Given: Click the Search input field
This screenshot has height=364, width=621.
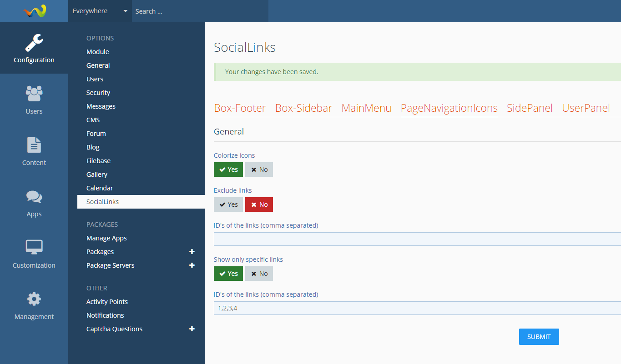Looking at the screenshot, I should tap(200, 11).
